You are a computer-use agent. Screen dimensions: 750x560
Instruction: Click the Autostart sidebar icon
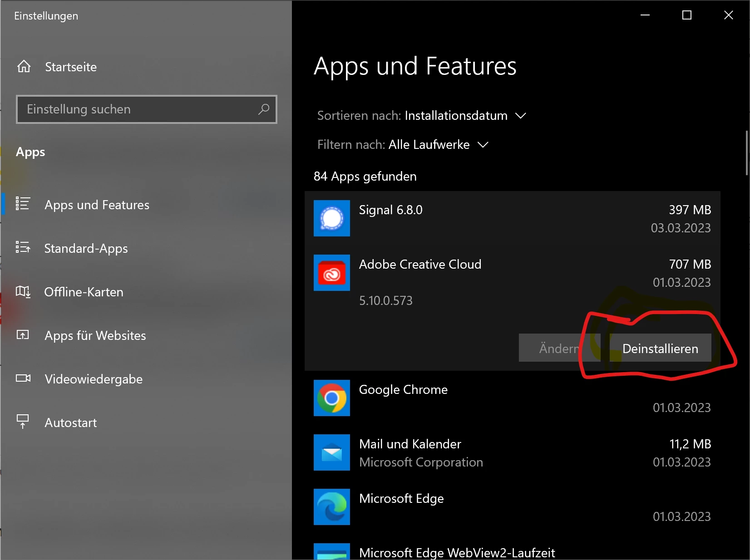pyautogui.click(x=23, y=422)
